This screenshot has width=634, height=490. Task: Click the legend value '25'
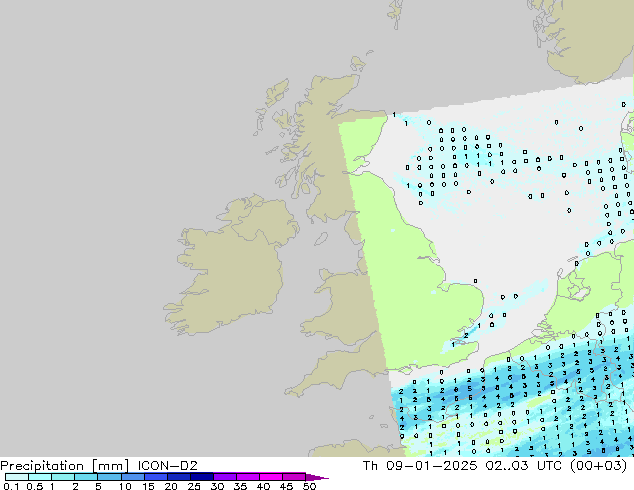coord(194,486)
